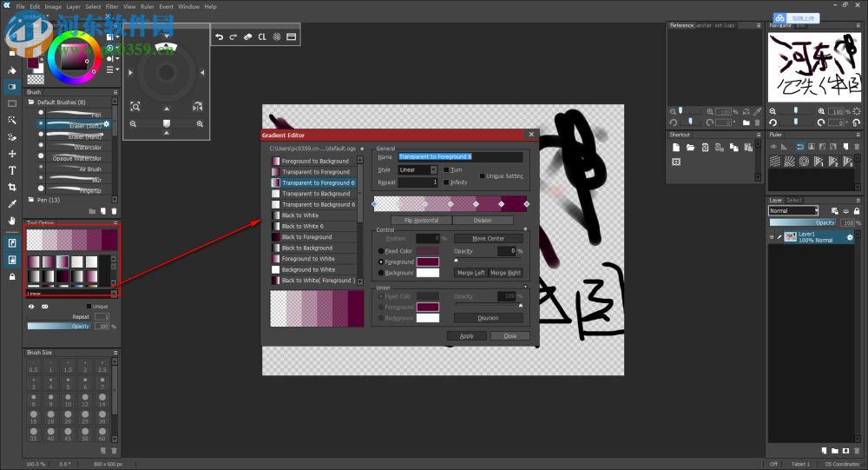
Task: Zoom in using the view pad magnifier
Action: tap(200, 124)
